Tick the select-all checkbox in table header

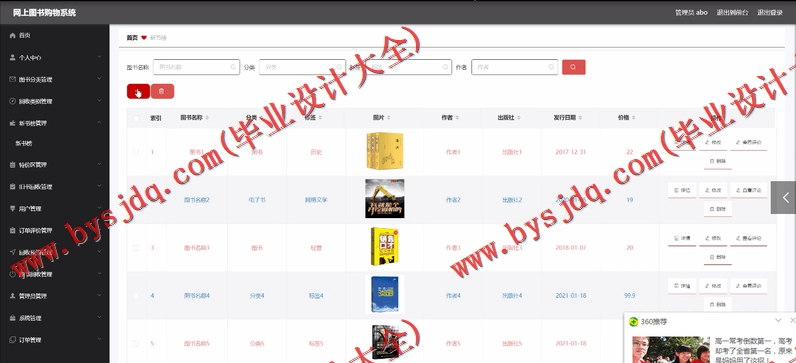pyautogui.click(x=136, y=118)
